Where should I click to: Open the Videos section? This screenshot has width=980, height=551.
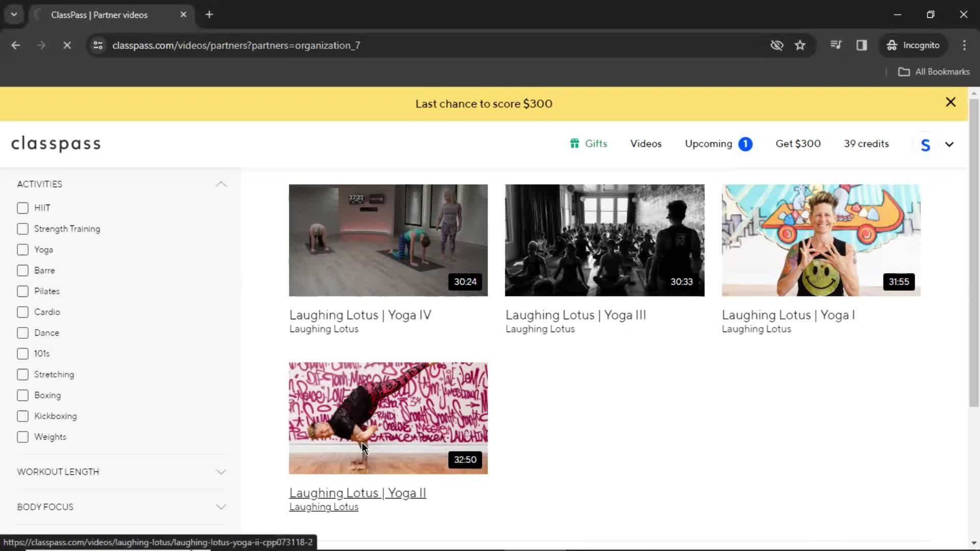tap(646, 144)
